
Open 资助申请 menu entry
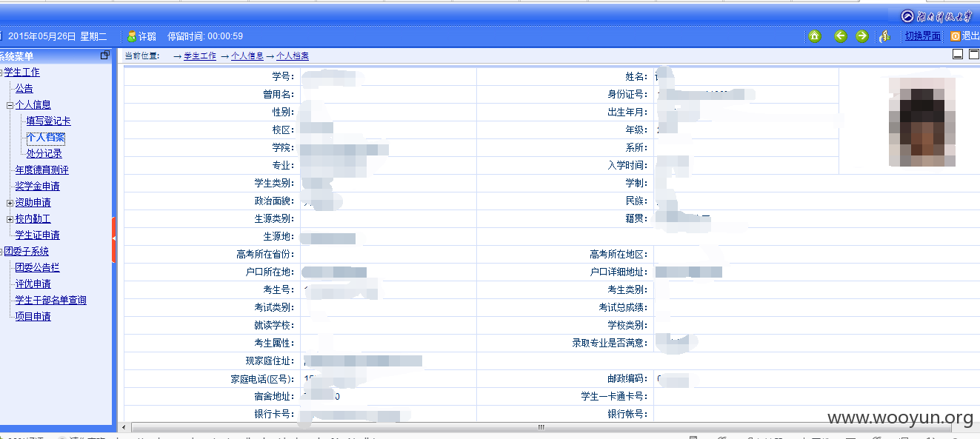point(33,203)
